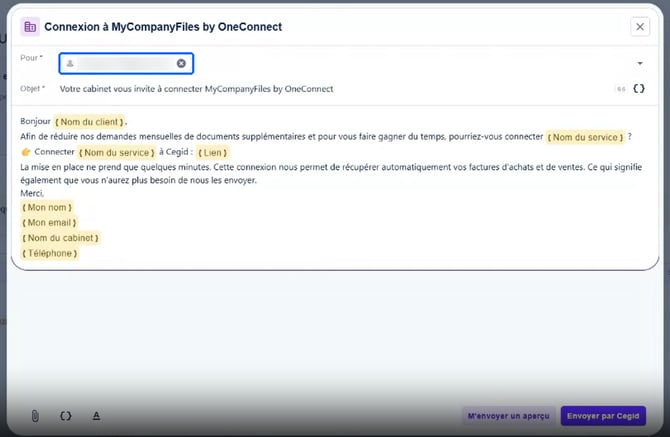Screen dimensions: 670x437
Task: Select the Mon nom placeholder
Action: (47, 207)
